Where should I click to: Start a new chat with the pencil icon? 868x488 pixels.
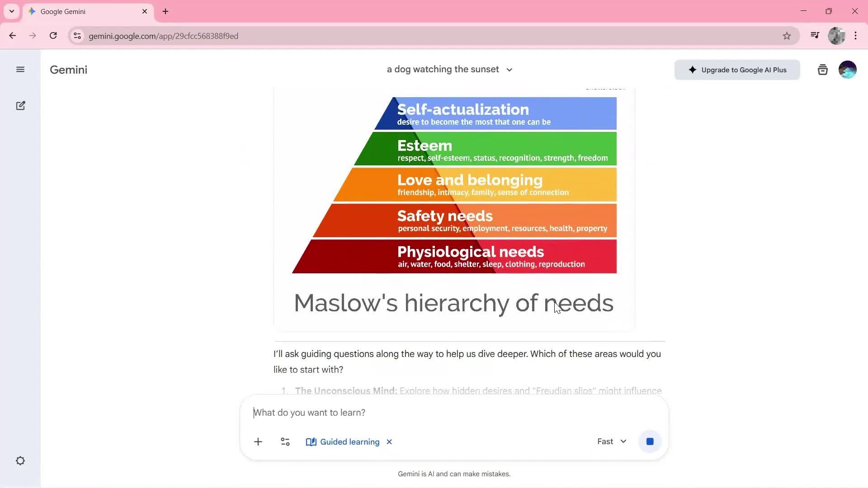tap(21, 105)
